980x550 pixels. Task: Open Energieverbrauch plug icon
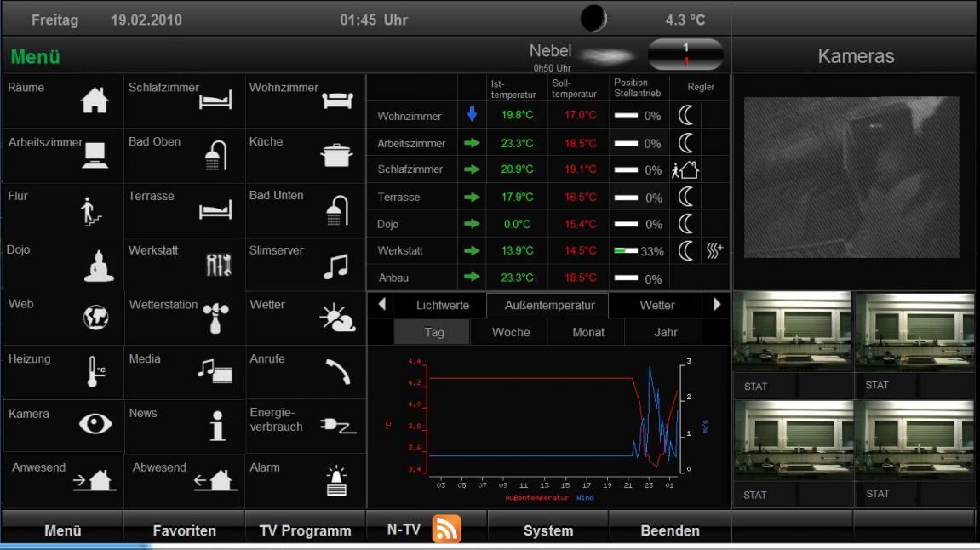pyautogui.click(x=337, y=426)
